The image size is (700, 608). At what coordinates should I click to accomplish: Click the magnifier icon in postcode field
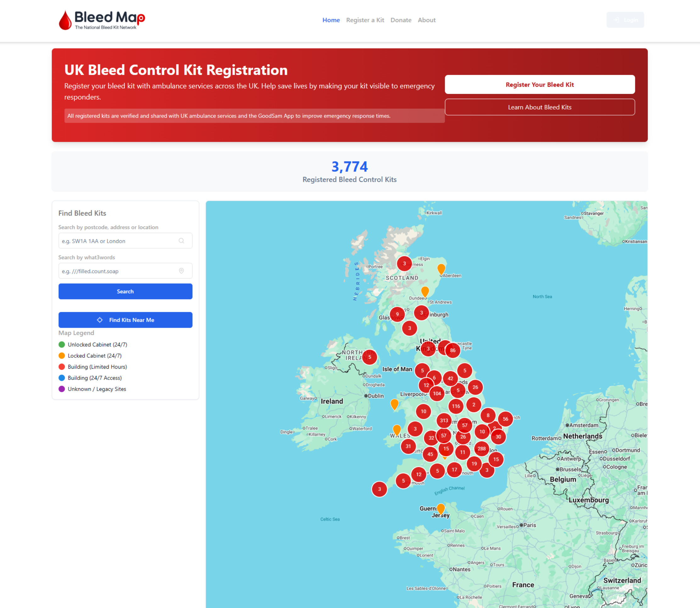[181, 241]
